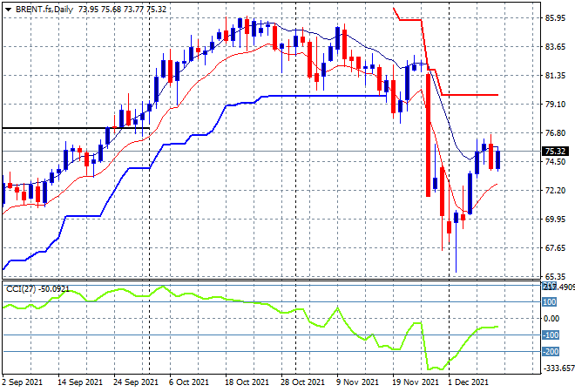This screenshot has width=575, height=392.
Task: Click the 65.35 price axis label
Action: click(555, 276)
